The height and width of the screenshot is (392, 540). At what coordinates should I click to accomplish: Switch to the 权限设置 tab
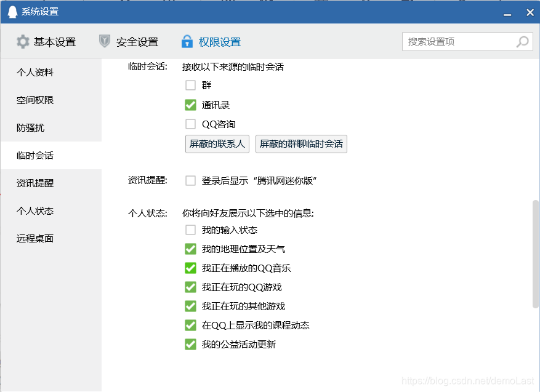click(x=211, y=42)
